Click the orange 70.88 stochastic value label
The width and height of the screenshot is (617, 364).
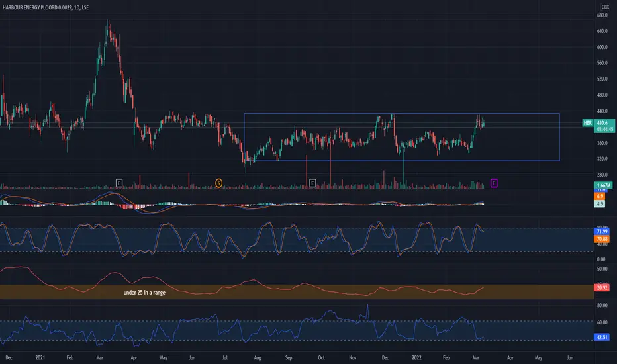(602, 238)
